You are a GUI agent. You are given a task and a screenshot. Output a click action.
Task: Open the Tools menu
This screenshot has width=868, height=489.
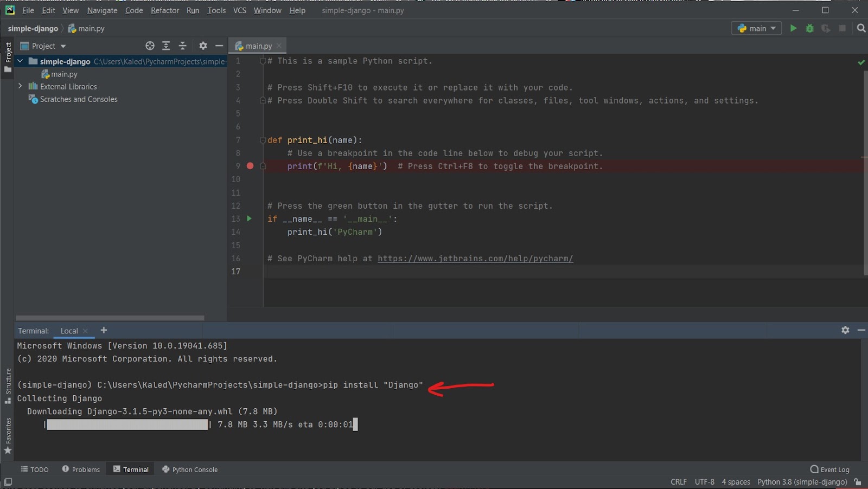tap(216, 10)
